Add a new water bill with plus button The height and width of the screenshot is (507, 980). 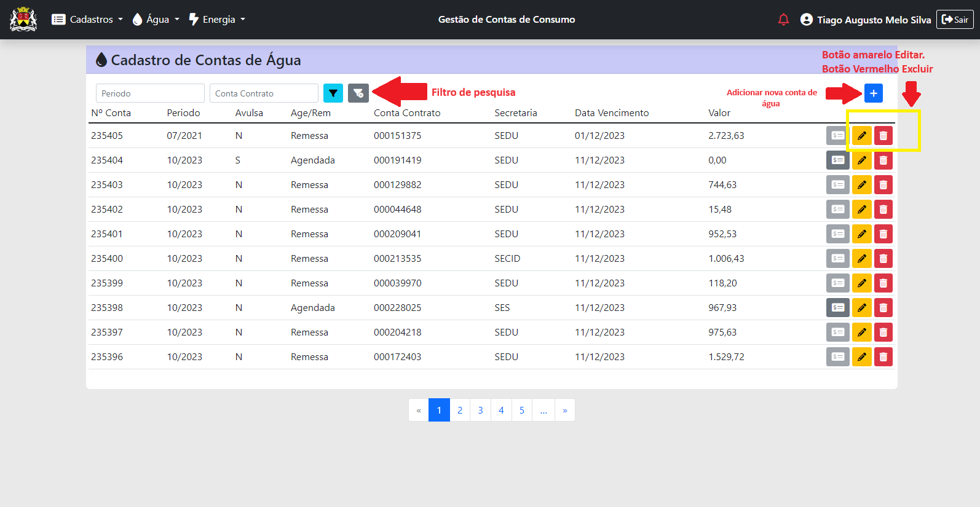[874, 93]
